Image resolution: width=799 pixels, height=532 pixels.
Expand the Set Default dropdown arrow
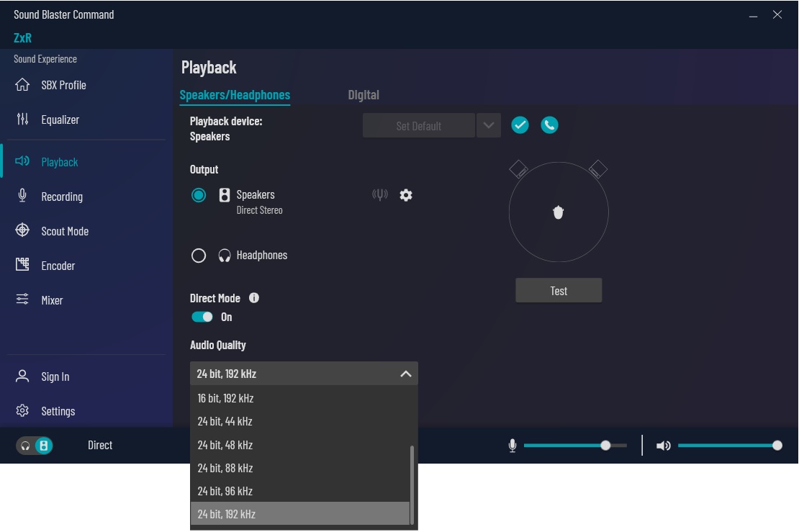click(488, 125)
